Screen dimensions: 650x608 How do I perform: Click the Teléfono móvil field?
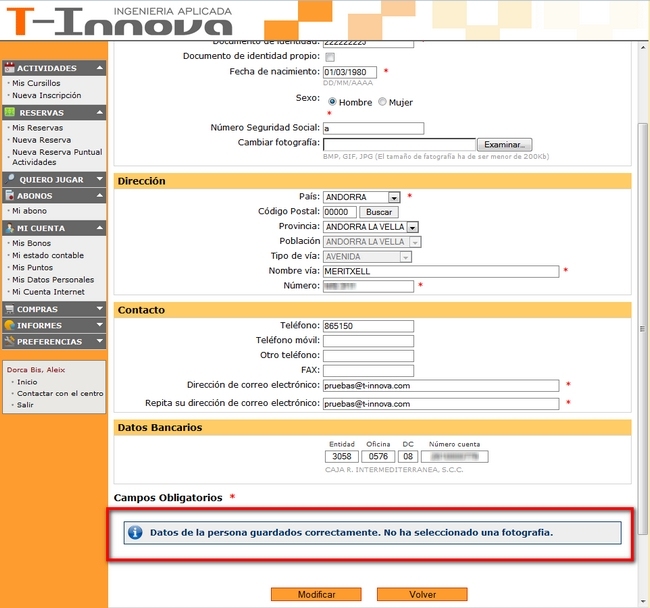[x=368, y=341]
